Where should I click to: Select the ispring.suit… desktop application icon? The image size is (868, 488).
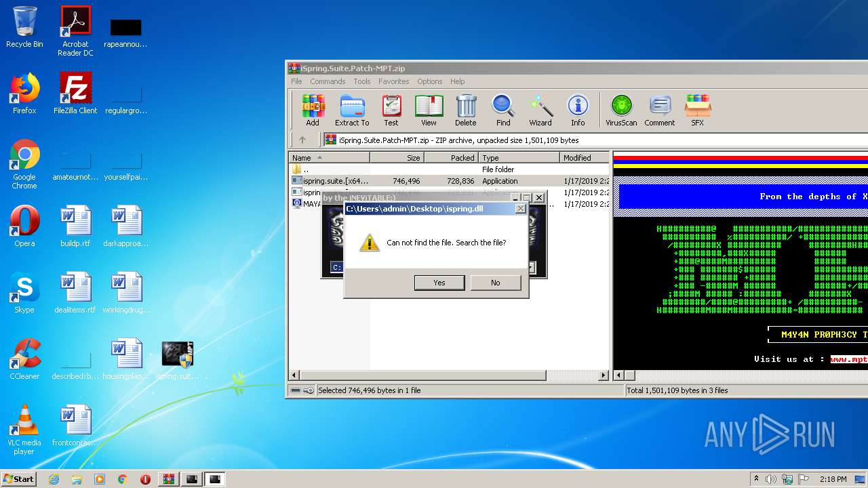(177, 359)
